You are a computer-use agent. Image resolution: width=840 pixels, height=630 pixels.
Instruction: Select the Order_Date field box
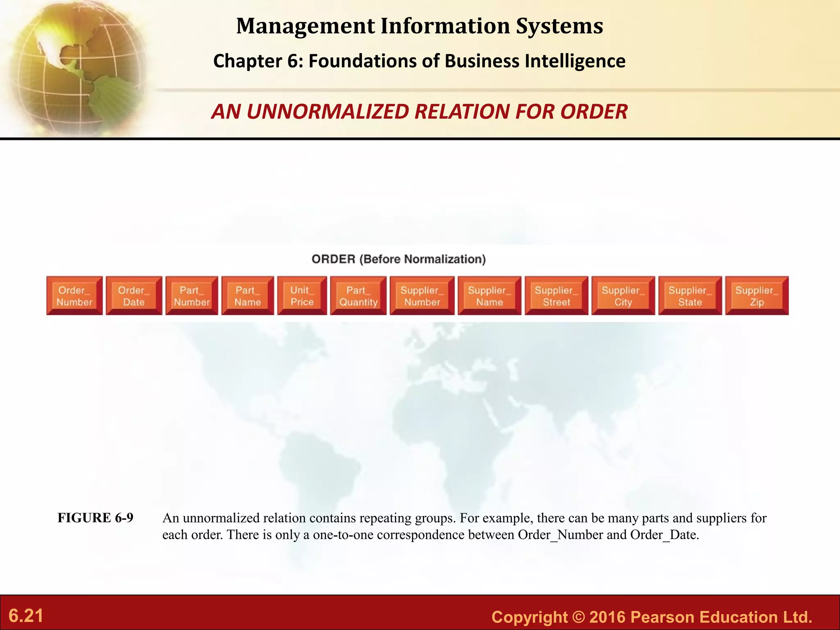tap(134, 296)
